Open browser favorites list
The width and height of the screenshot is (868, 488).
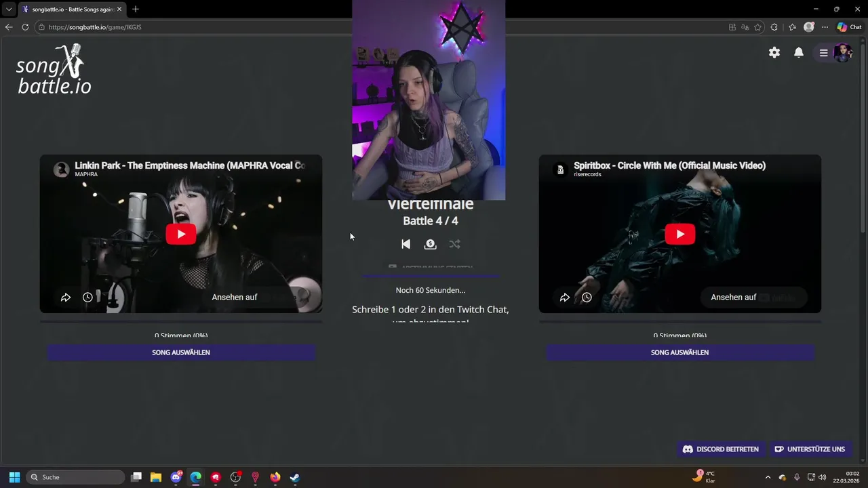pyautogui.click(x=792, y=27)
